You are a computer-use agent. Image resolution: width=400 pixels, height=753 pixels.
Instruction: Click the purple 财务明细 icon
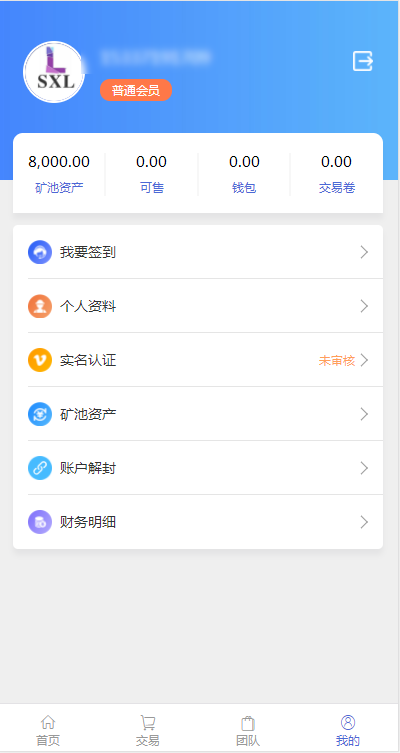click(40, 522)
